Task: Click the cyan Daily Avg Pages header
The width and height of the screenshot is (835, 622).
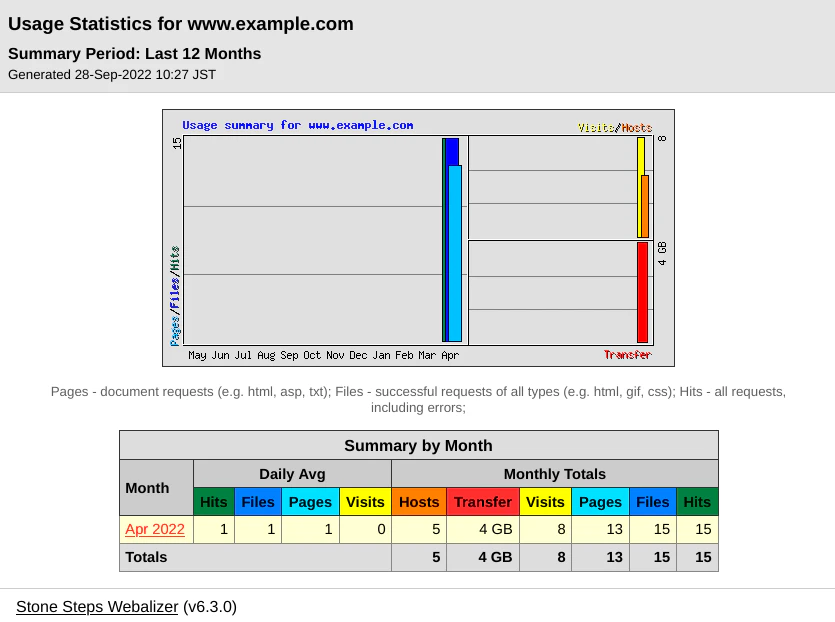Action: pos(310,502)
